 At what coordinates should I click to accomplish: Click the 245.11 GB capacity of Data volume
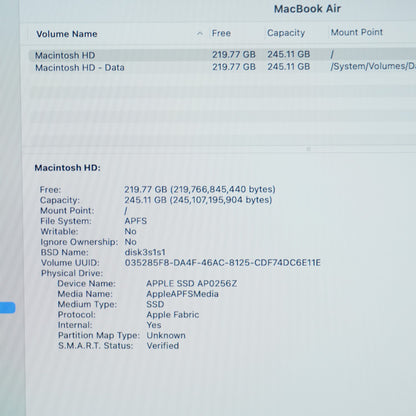point(288,67)
